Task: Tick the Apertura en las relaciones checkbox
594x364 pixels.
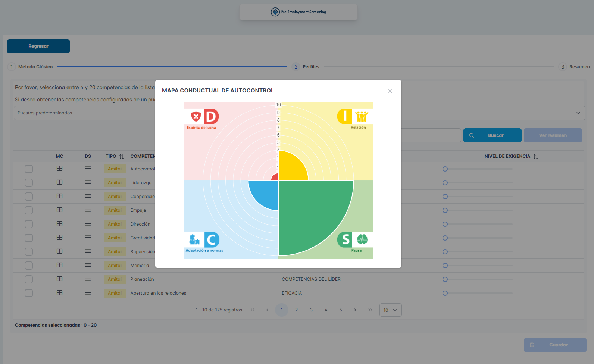Action: pos(29,293)
